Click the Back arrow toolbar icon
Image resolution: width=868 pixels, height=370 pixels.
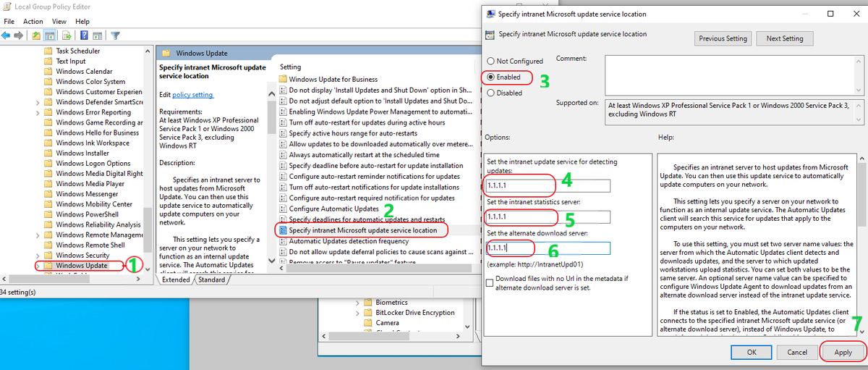(x=7, y=35)
